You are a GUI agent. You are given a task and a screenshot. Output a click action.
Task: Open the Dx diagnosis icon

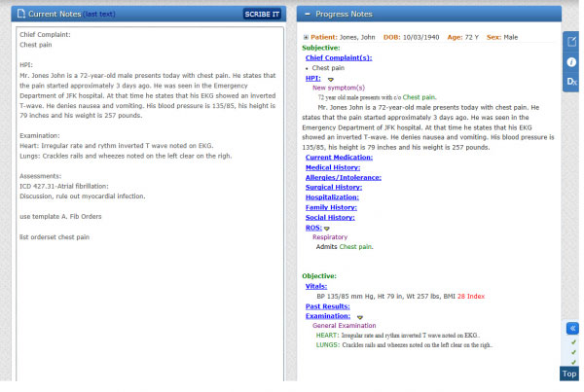[572, 83]
